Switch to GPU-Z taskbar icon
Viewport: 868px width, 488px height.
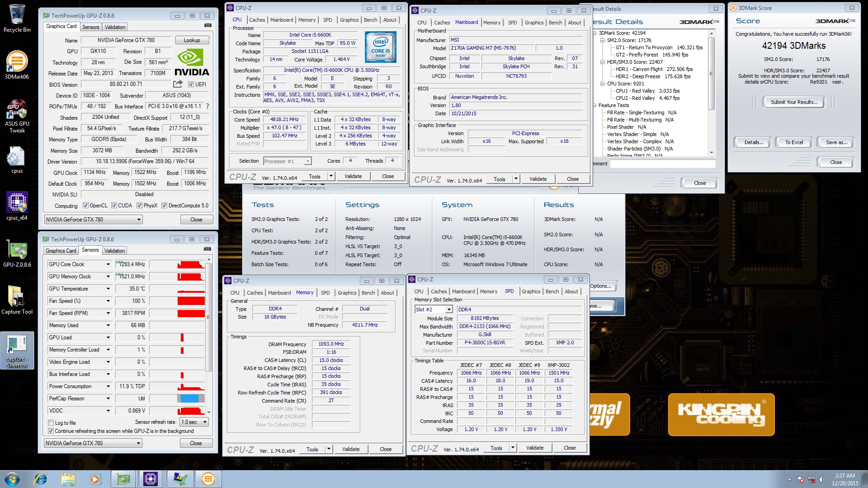tap(123, 479)
